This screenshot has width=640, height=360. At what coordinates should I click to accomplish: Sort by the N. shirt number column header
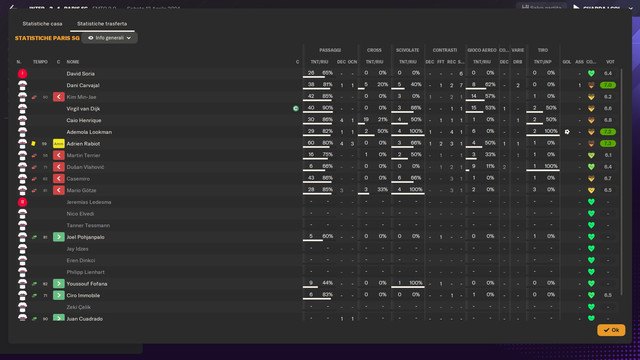19,62
